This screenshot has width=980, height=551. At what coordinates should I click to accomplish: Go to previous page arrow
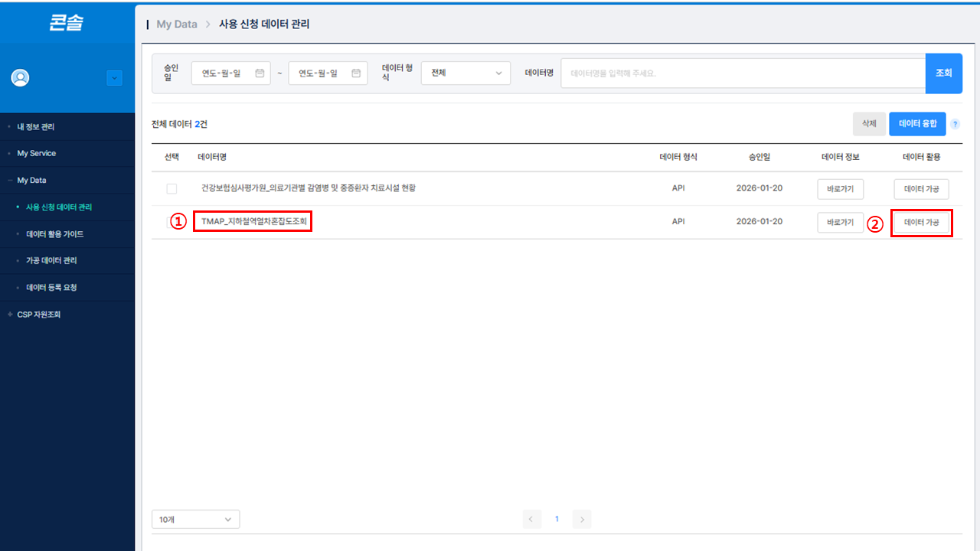(x=532, y=520)
